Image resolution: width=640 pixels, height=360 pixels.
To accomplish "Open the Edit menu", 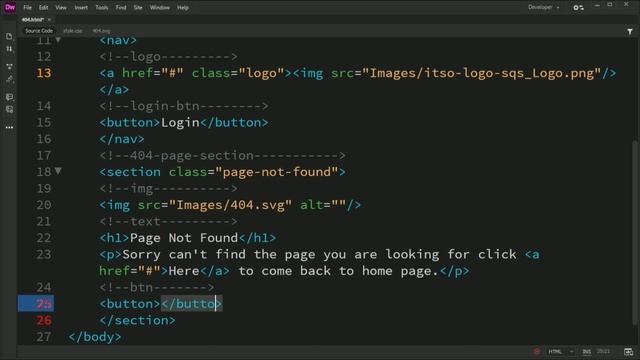I will [43, 7].
